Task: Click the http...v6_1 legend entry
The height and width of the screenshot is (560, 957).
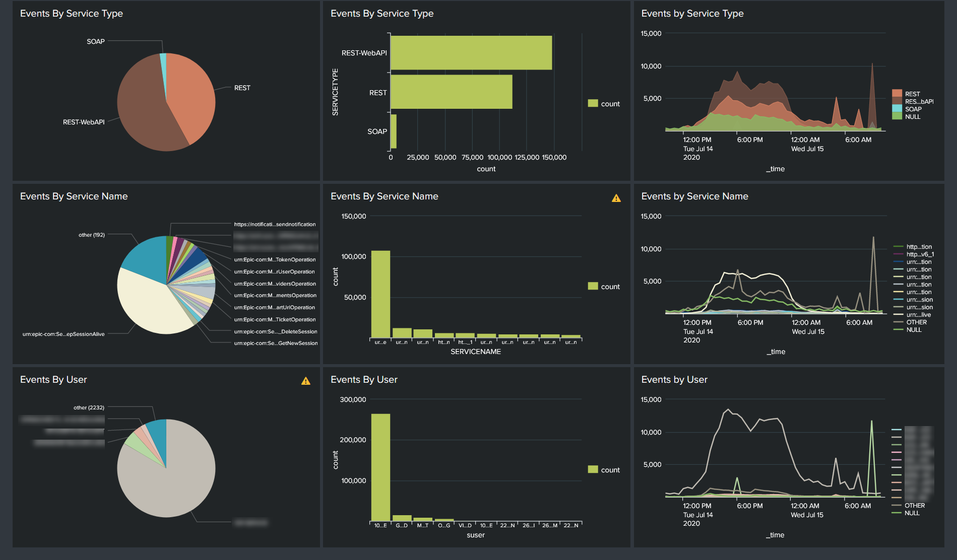Action: tap(919, 254)
